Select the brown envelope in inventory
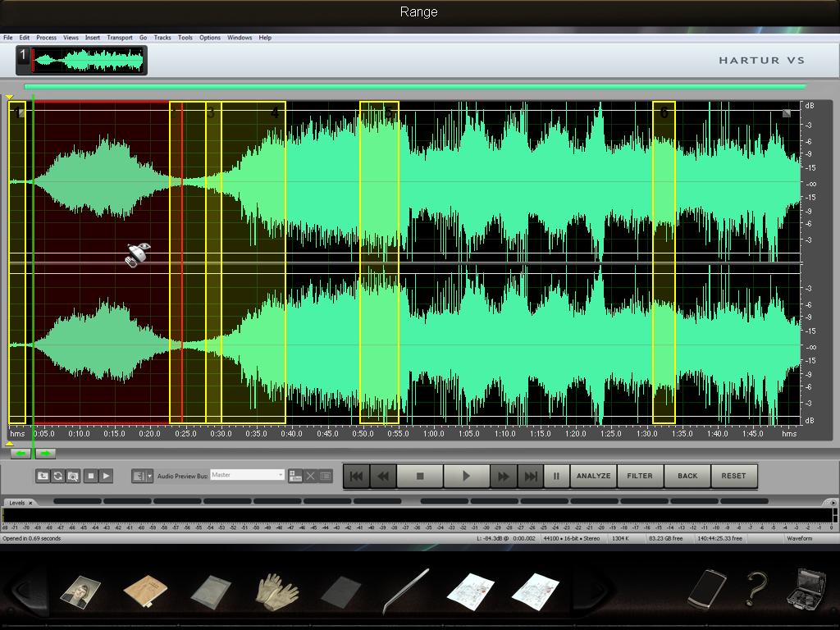Screen dimensions: 840x630 point(145,591)
